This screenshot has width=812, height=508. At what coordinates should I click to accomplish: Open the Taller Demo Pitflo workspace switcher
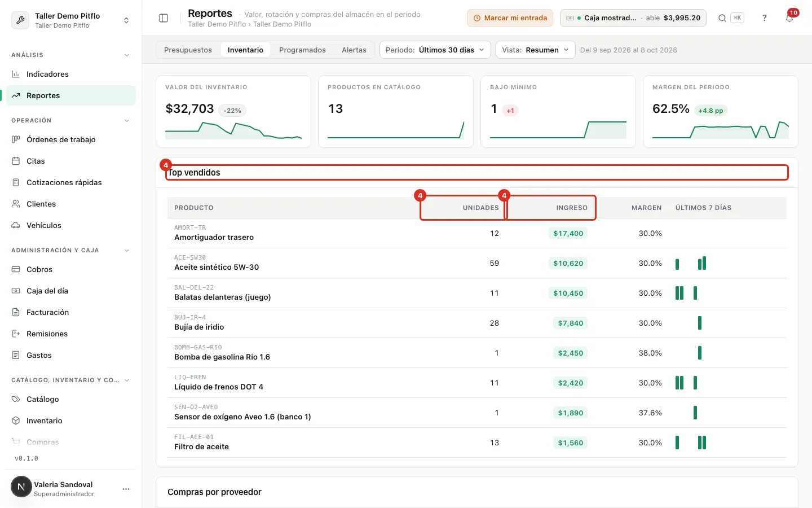(x=71, y=20)
